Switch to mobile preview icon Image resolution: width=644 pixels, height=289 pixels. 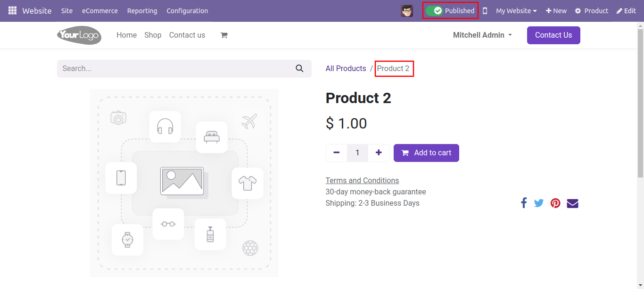pos(485,11)
